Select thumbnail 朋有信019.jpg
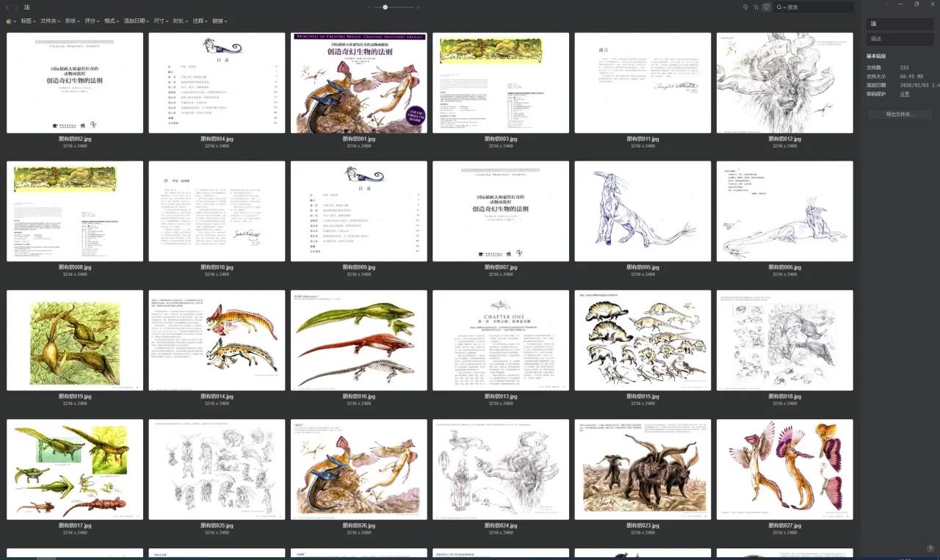 75,341
